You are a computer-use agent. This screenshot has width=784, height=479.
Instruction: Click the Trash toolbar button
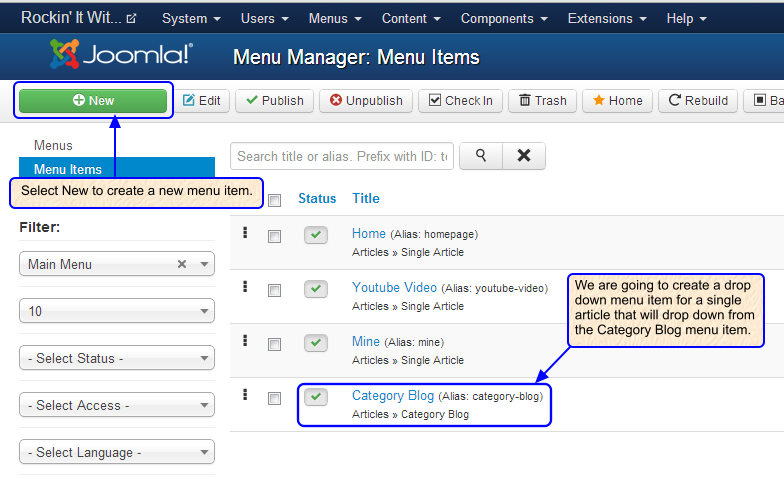tap(542, 100)
